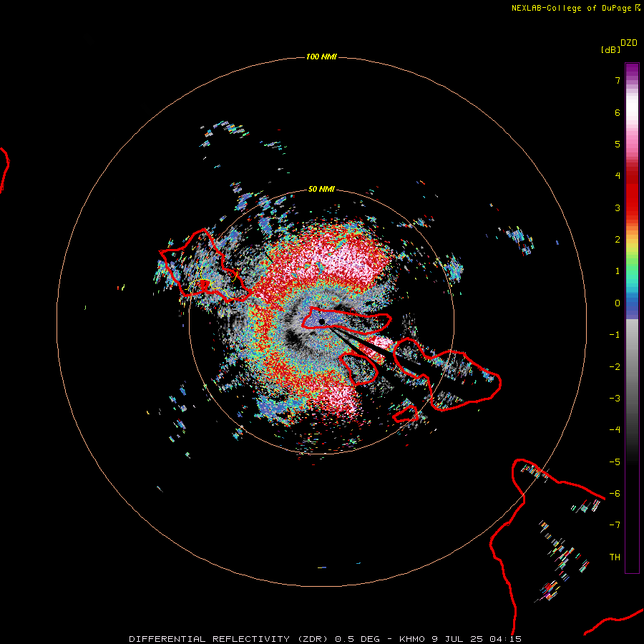Click the colorbar value -2 label
The height and width of the screenshot is (644, 644).
coord(615,367)
